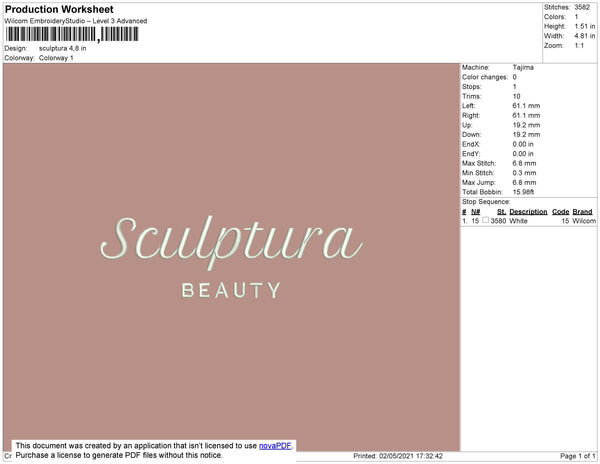
Task: Select the Production Worksheet title
Action: tap(59, 9)
